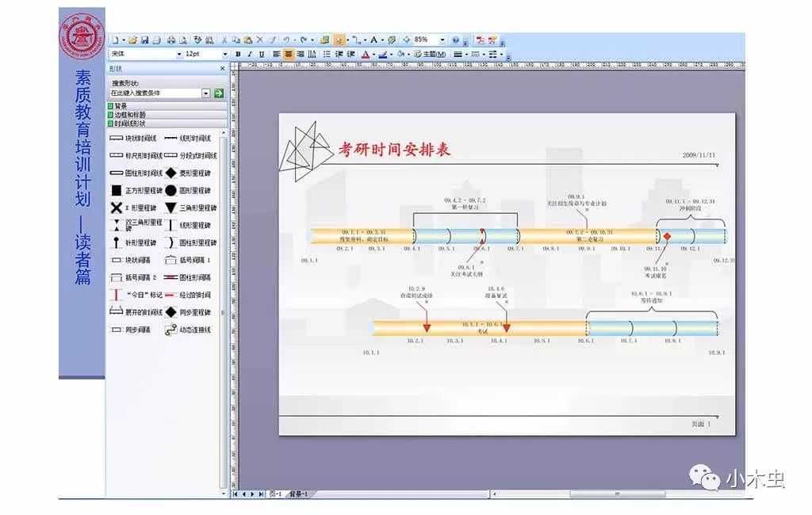
Task: Click the green search shapes go button
Action: (219, 93)
